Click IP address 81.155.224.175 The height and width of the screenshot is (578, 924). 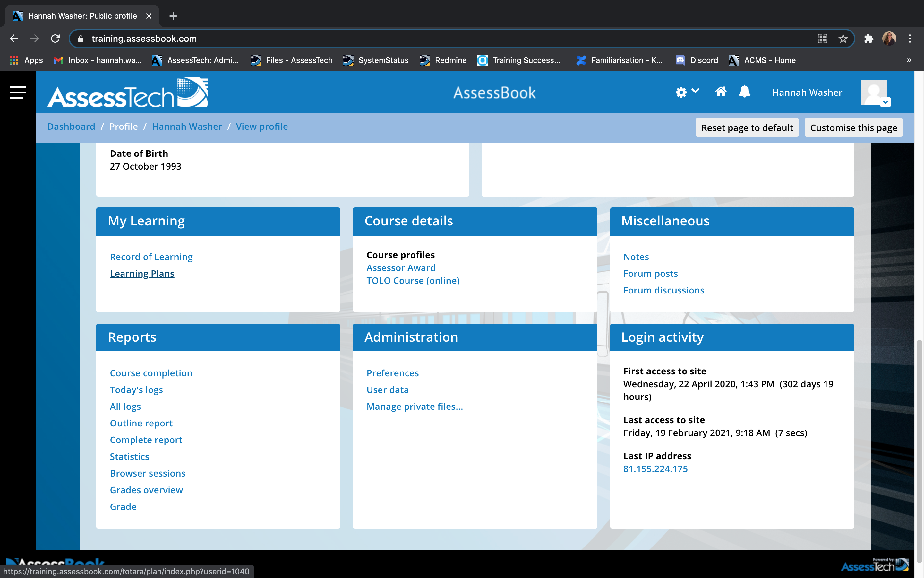pos(655,469)
